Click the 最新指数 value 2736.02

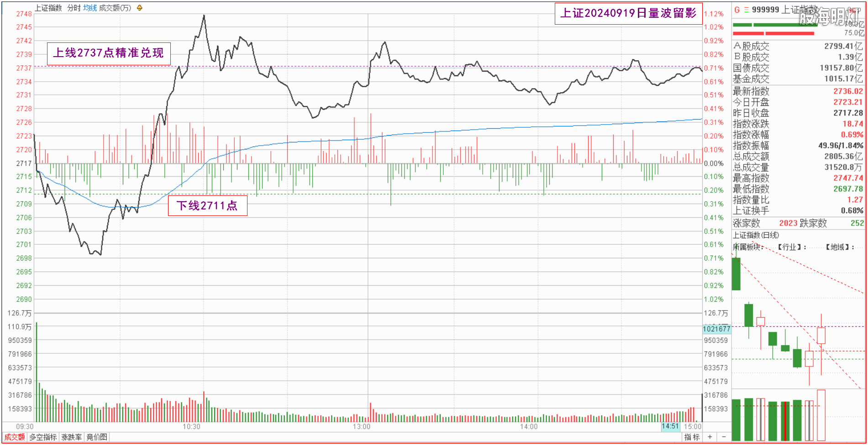[848, 91]
